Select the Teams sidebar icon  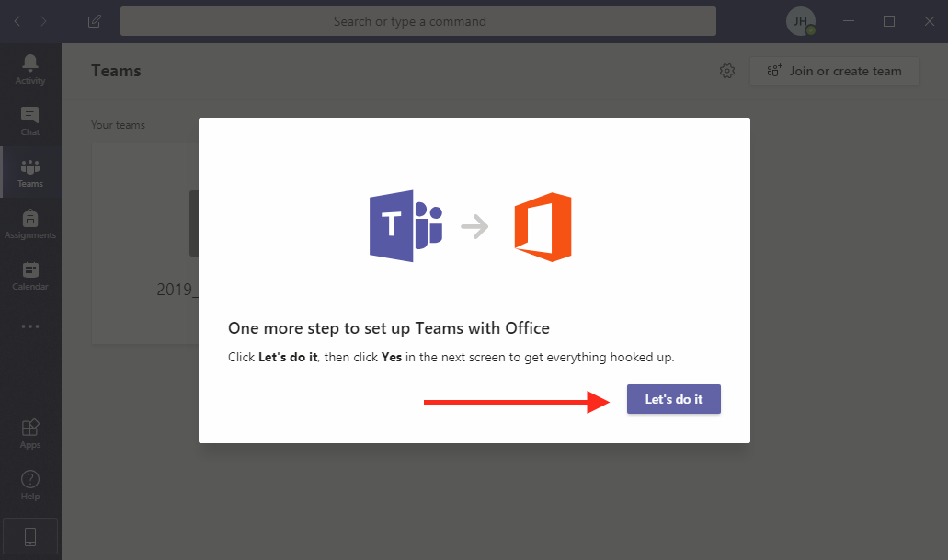tap(30, 172)
